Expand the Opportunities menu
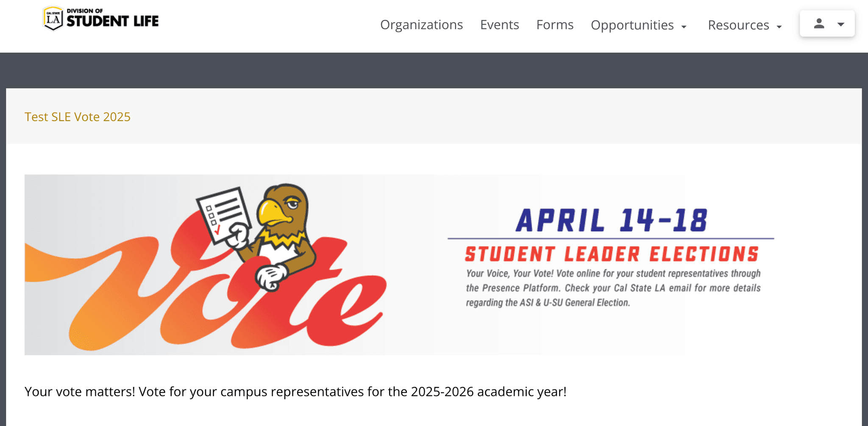This screenshot has width=868, height=426. click(632, 25)
